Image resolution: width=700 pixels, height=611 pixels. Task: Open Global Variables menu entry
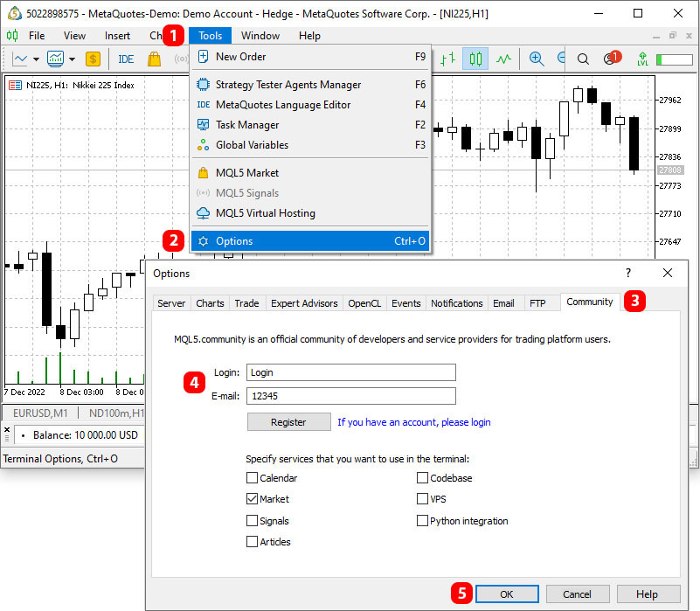pyautogui.click(x=311, y=145)
